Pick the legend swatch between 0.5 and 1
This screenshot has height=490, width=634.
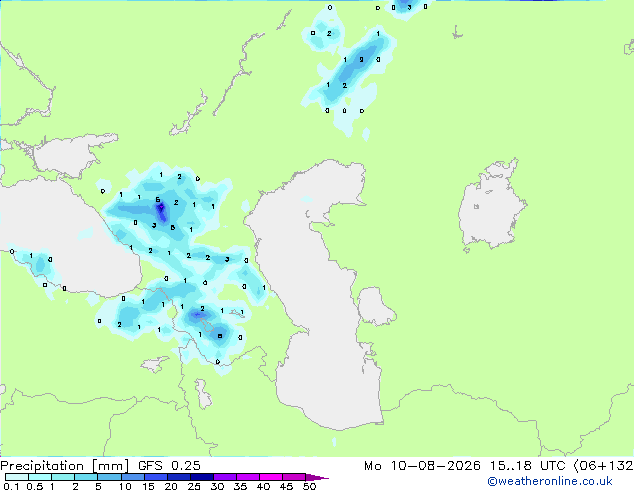point(40,477)
